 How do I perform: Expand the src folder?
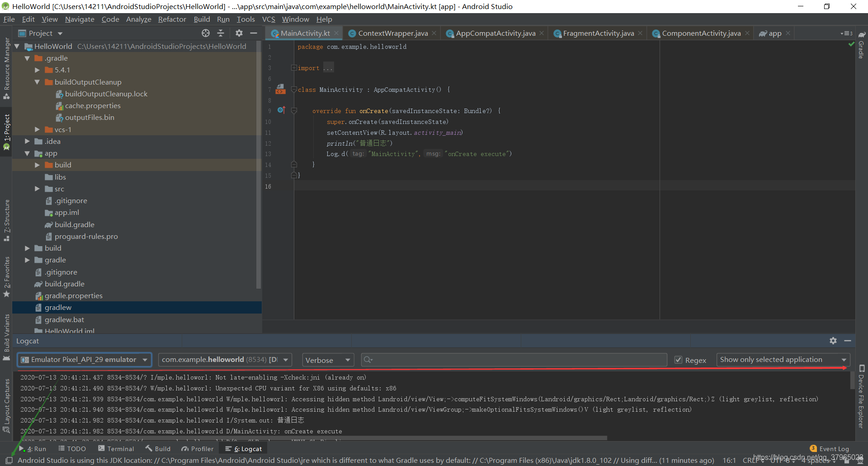pos(38,189)
